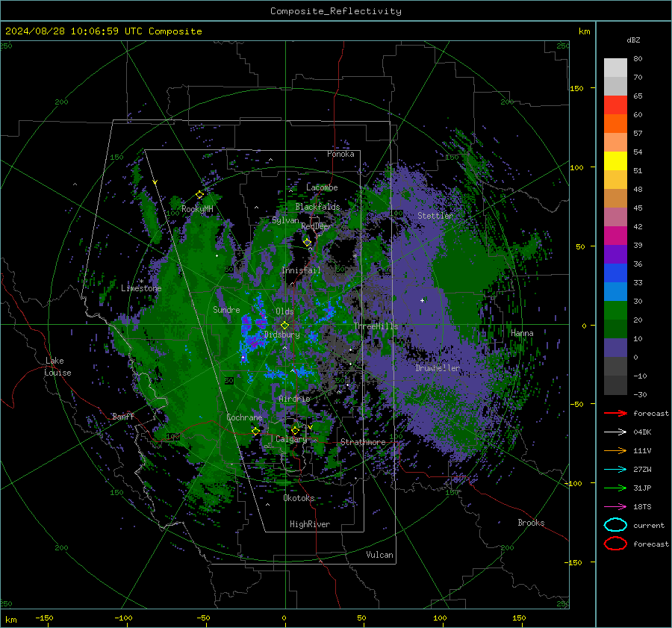Click the Innisfail town label
672x628 pixels.
coord(301,270)
